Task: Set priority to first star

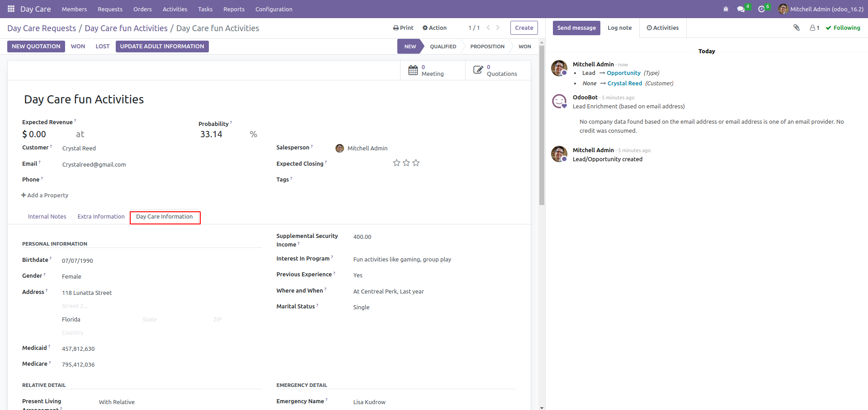Action: point(396,163)
